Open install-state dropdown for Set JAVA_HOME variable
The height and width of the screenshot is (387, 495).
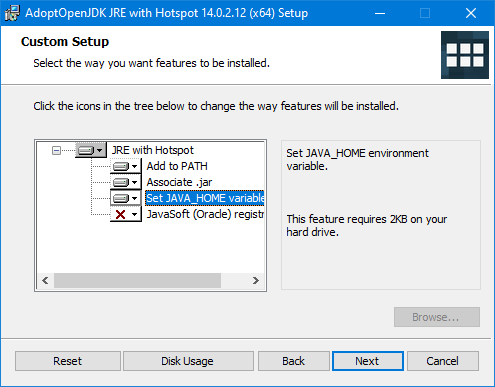tap(126, 198)
